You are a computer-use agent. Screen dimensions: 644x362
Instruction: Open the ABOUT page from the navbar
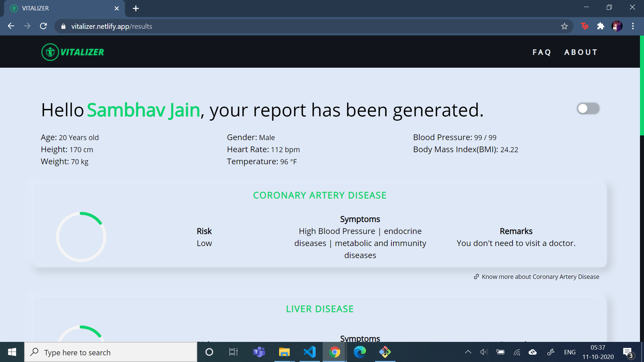coord(581,52)
